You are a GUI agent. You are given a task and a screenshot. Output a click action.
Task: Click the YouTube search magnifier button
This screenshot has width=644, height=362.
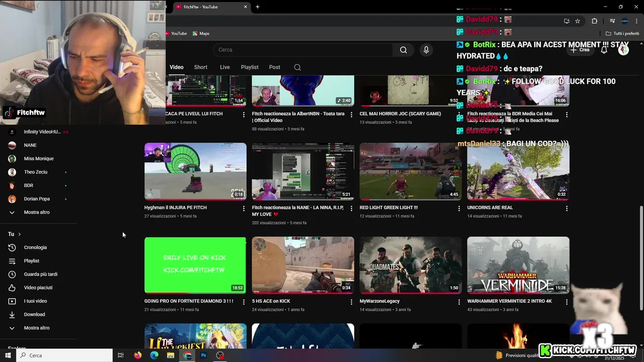click(403, 50)
